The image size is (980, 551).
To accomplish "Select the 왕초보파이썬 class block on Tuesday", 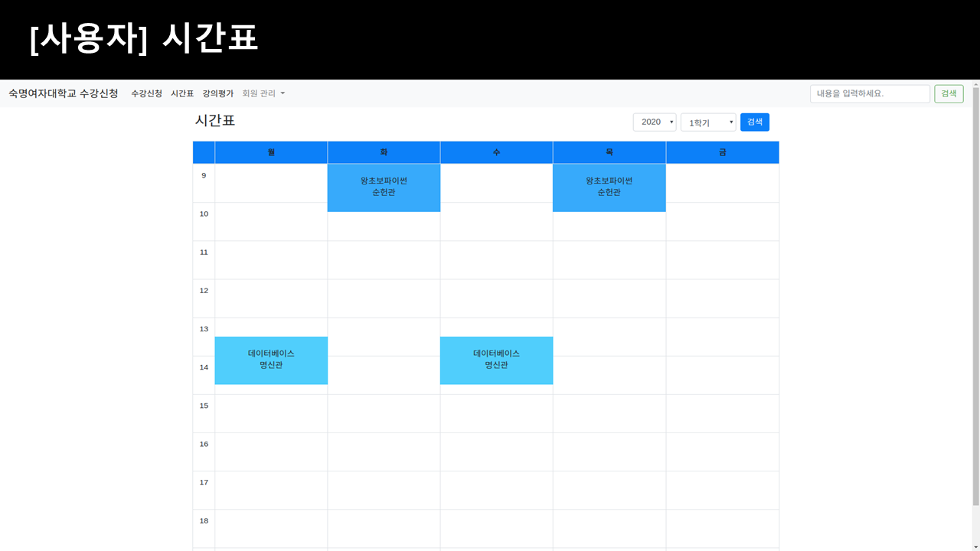I will pyautogui.click(x=384, y=187).
